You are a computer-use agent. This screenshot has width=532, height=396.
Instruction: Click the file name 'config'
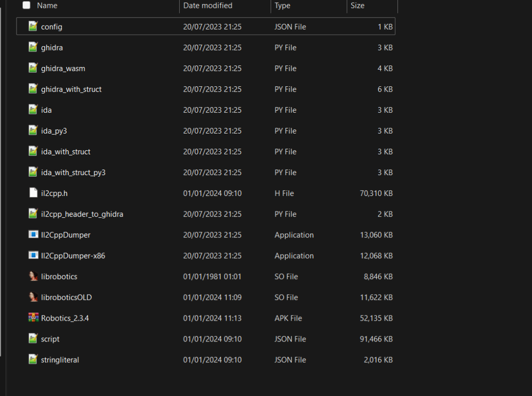tap(51, 27)
